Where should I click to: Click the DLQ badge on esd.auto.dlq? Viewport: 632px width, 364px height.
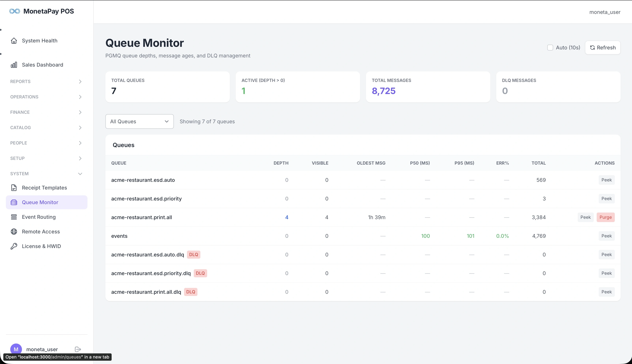click(194, 255)
